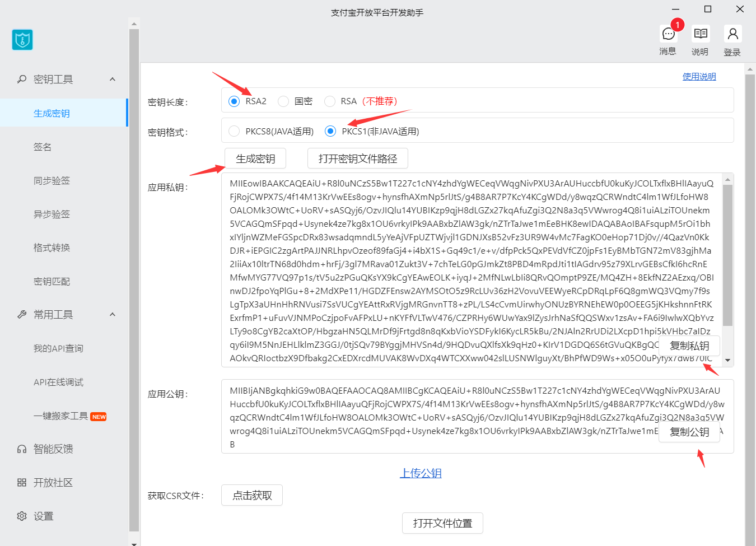
Task: Click the 密钥长度: label
Action: click(168, 102)
